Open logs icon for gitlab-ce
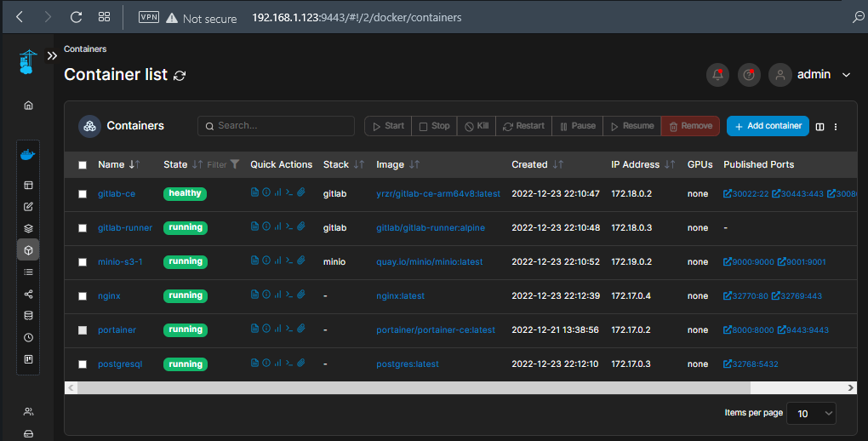This screenshot has height=441, width=868. tap(254, 192)
